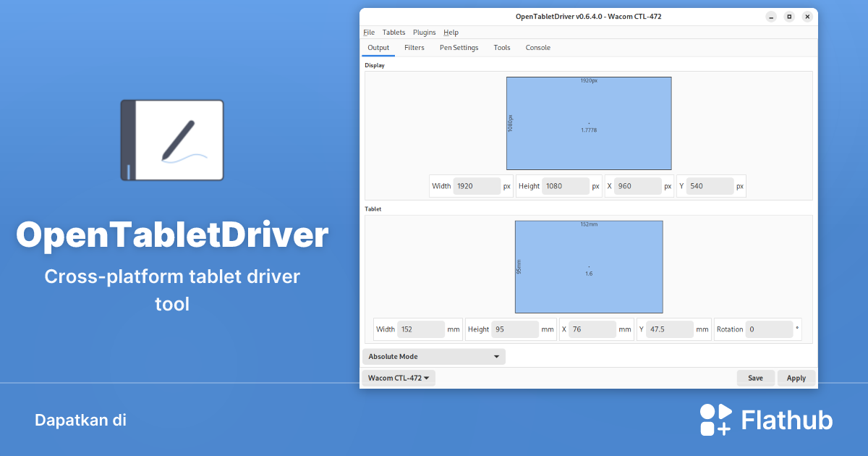This screenshot has width=868, height=456.
Task: Open the Wacom CTL-472 device selector
Action: click(398, 377)
